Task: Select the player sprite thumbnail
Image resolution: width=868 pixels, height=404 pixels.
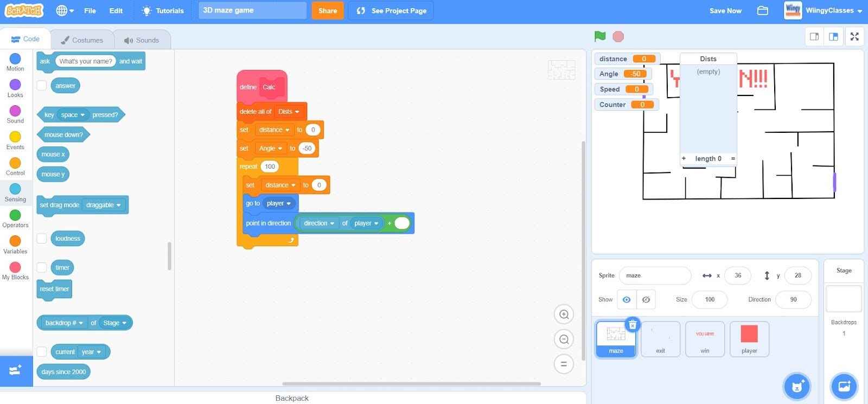Action: 749,339
